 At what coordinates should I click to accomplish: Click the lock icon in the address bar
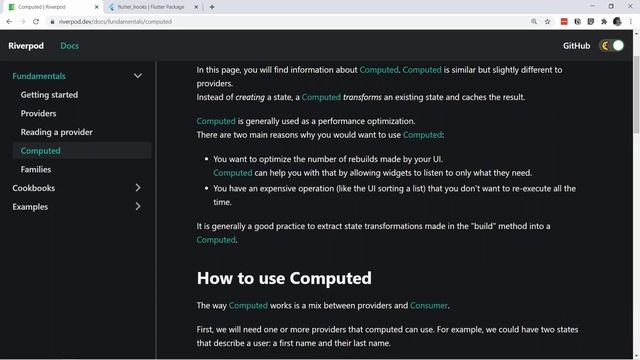[52, 22]
